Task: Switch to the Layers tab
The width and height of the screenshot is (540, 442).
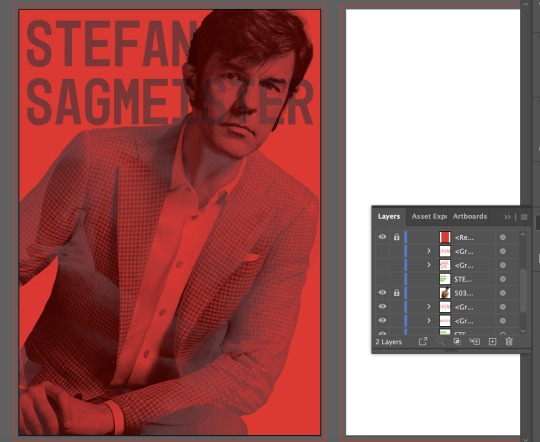Action: 389,216
